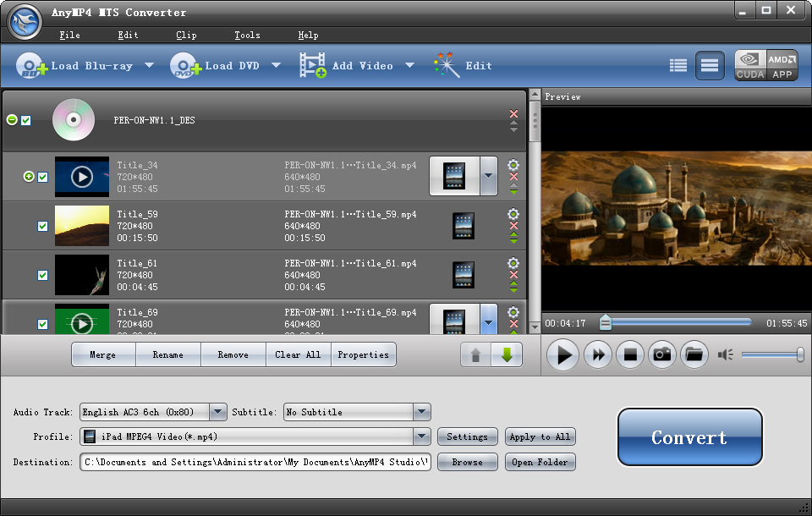Click the Rename button
The image size is (812, 516).
167,355
